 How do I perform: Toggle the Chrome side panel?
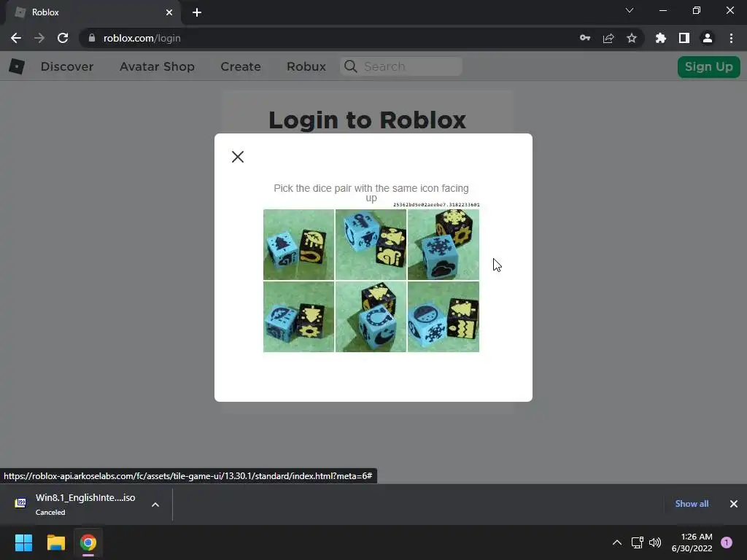point(684,38)
